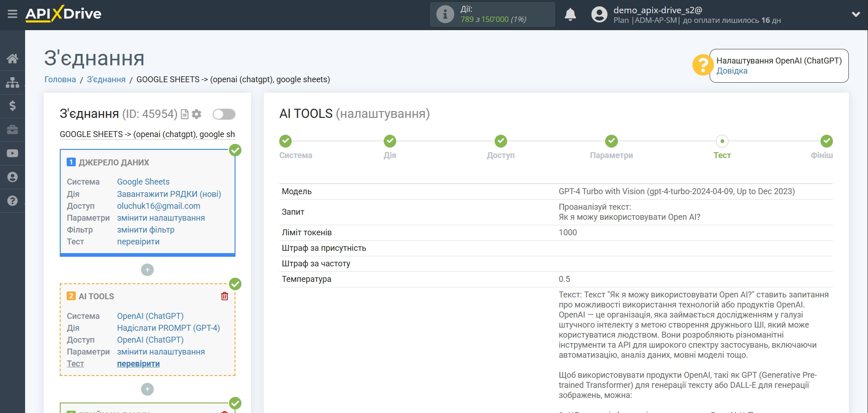868x413 pixels.
Task: Open the YouTube video sidebar icon
Action: coord(12,154)
